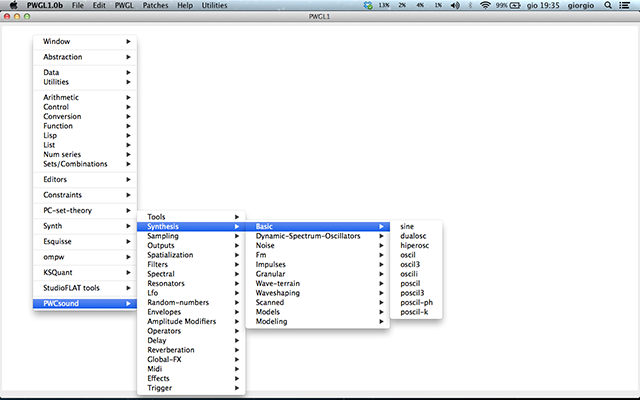Open Notification Center list icon
The height and width of the screenshot is (400, 640).
pyautogui.click(x=624, y=5)
